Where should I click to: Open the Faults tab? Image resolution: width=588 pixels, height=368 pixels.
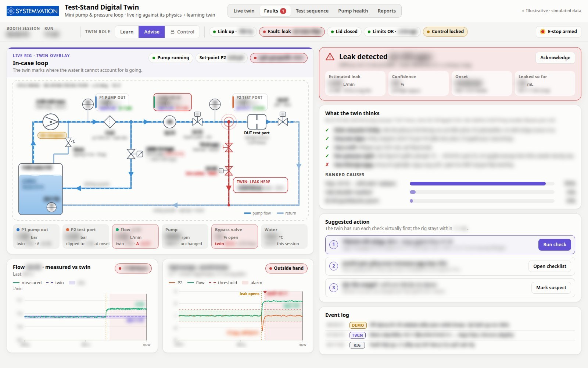(x=275, y=11)
